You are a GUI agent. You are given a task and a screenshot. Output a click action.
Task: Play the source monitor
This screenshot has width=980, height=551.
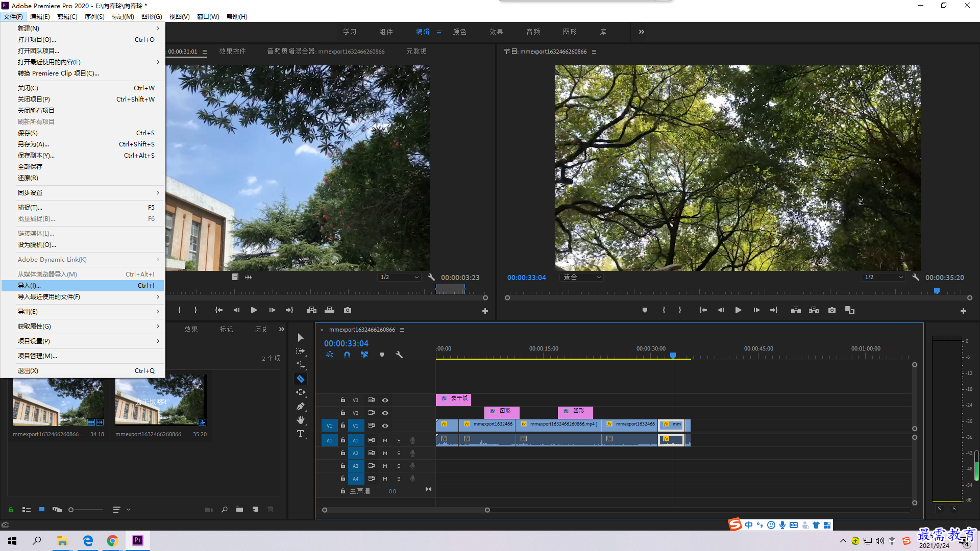point(254,310)
